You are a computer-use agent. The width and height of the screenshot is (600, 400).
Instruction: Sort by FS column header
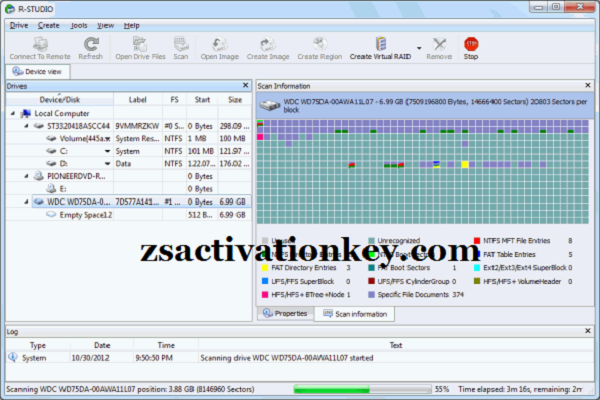click(x=174, y=100)
